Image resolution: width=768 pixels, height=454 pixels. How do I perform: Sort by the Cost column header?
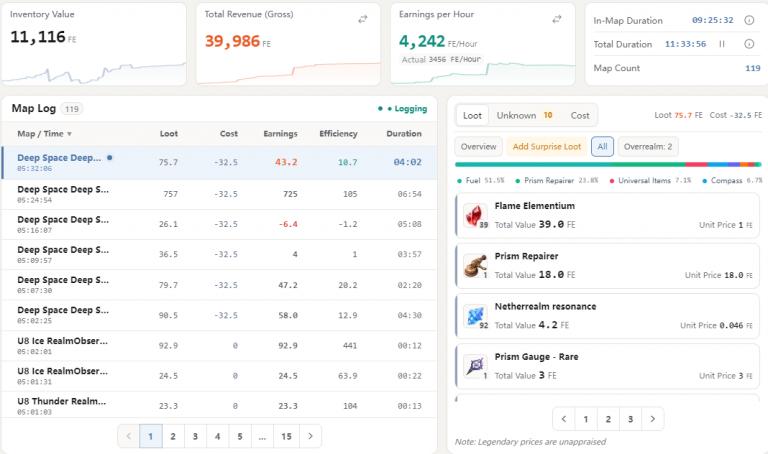tap(229, 134)
